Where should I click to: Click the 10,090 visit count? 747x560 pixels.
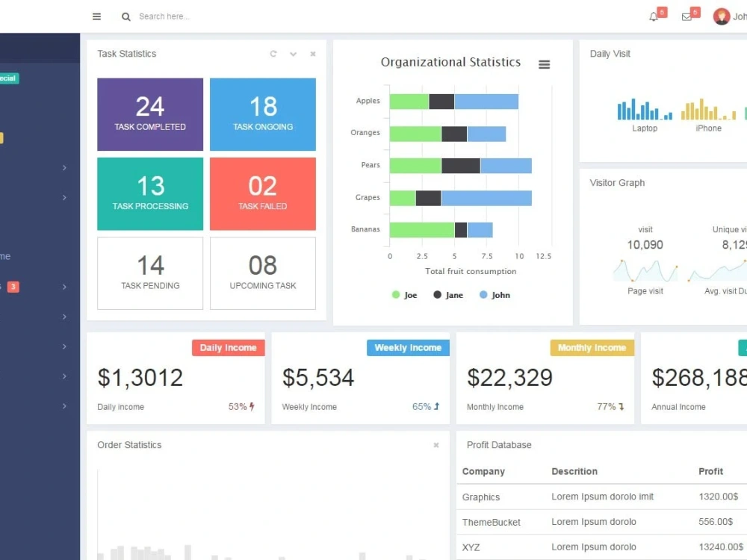click(x=645, y=245)
